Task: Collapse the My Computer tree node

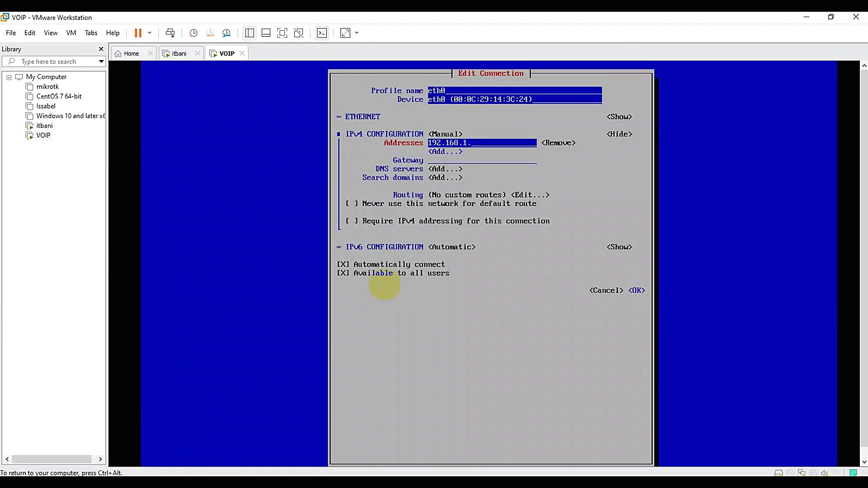Action: click(x=9, y=77)
